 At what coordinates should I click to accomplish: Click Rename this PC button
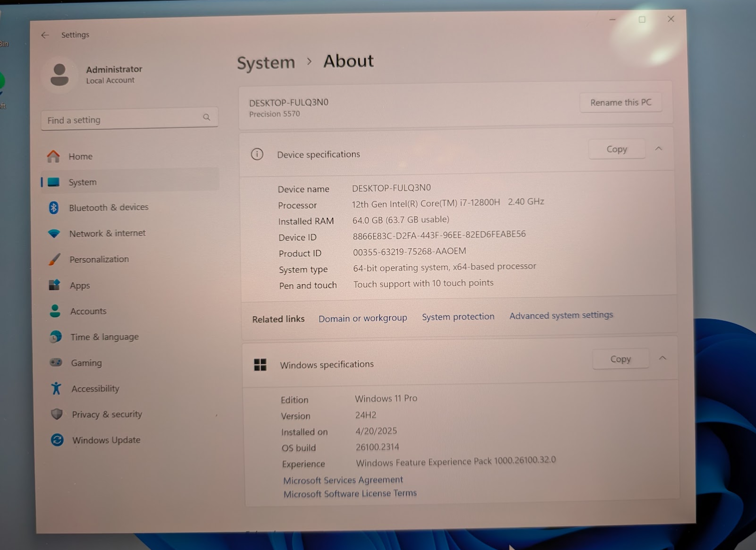pyautogui.click(x=621, y=102)
